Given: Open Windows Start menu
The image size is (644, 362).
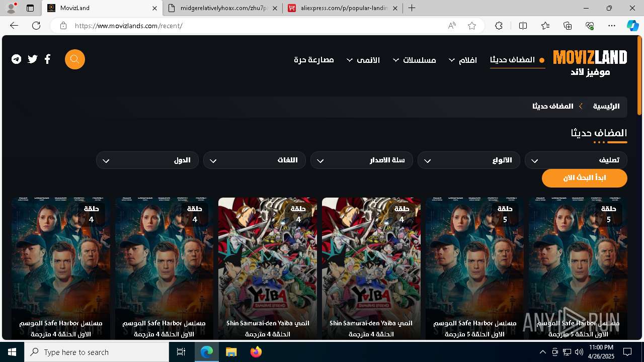Looking at the screenshot, I should point(12,352).
